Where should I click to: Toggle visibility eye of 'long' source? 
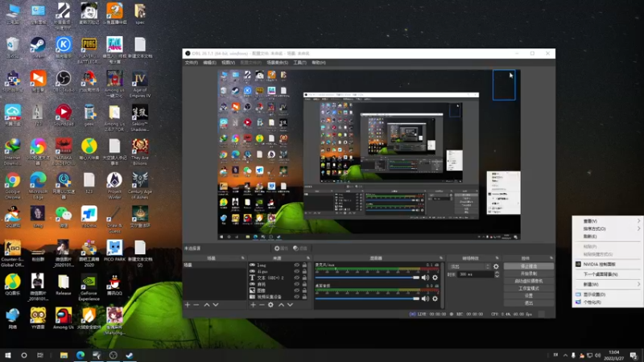(x=297, y=265)
